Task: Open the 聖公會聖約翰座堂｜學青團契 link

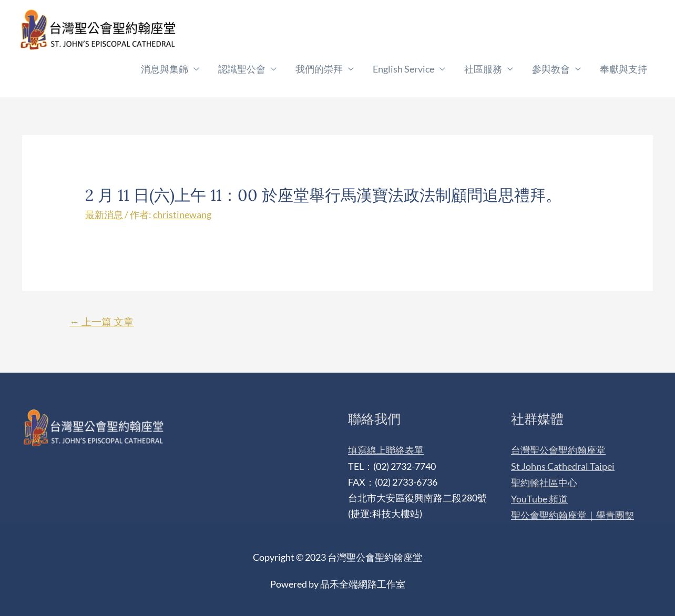Action: pyautogui.click(x=572, y=515)
